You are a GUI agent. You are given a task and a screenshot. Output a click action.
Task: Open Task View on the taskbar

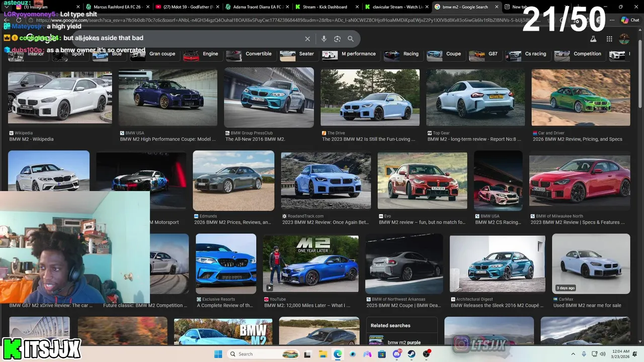(307, 354)
